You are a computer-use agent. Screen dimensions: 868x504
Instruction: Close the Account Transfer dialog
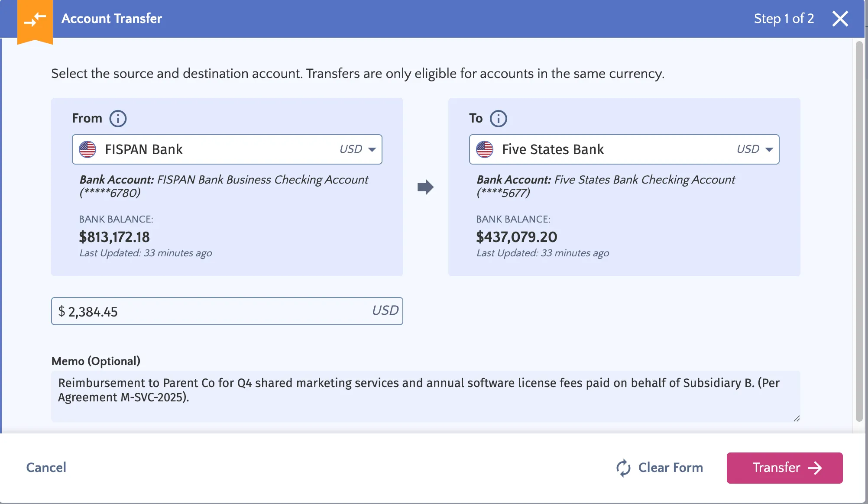pyautogui.click(x=840, y=19)
